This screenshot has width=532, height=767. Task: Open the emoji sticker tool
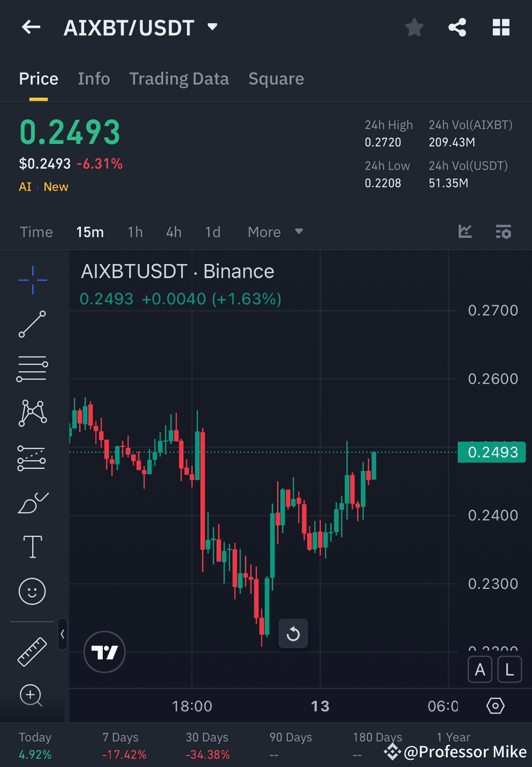click(31, 591)
